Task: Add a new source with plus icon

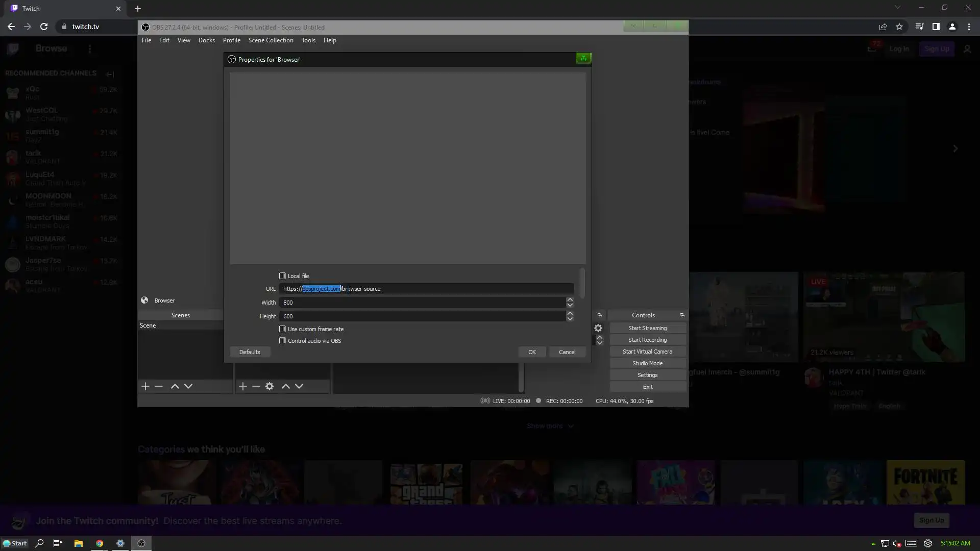Action: [x=243, y=386]
